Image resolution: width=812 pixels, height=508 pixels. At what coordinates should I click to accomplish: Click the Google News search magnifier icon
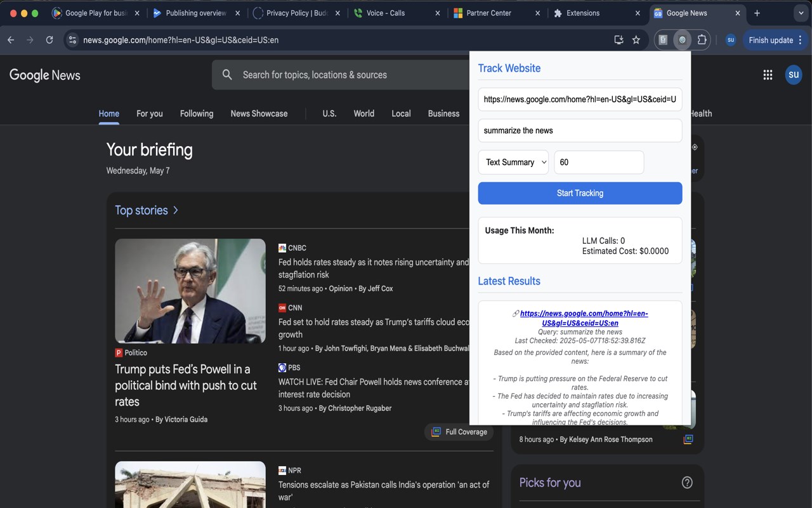click(227, 75)
